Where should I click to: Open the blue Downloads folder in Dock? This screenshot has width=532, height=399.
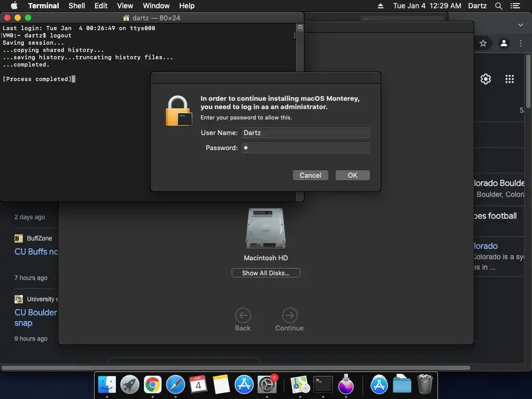coord(402,385)
